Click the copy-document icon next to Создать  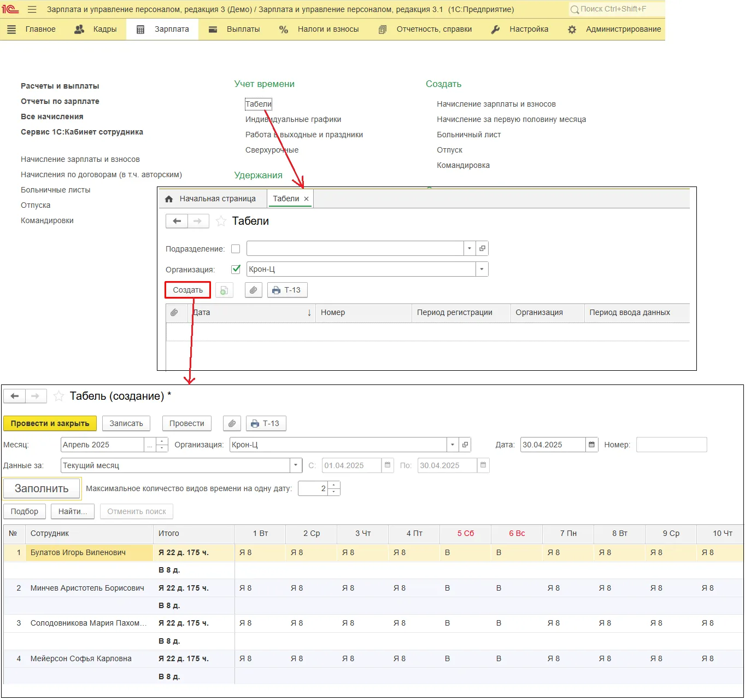point(224,290)
